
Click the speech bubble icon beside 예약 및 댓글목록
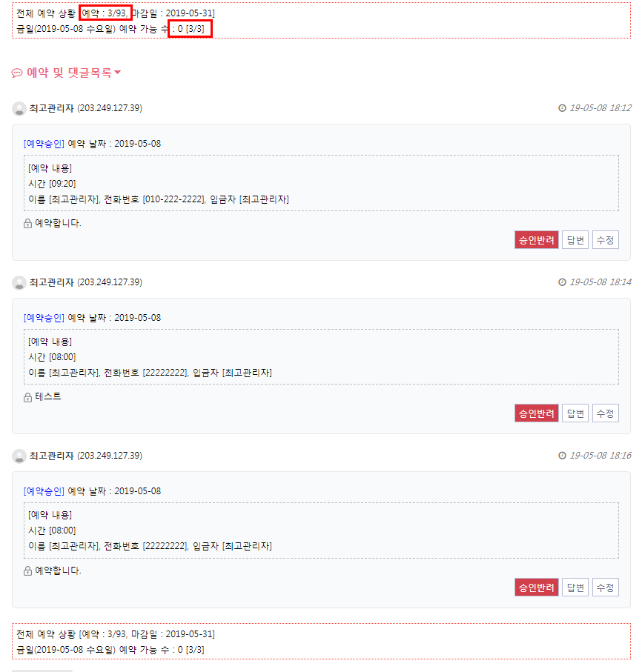click(x=17, y=73)
